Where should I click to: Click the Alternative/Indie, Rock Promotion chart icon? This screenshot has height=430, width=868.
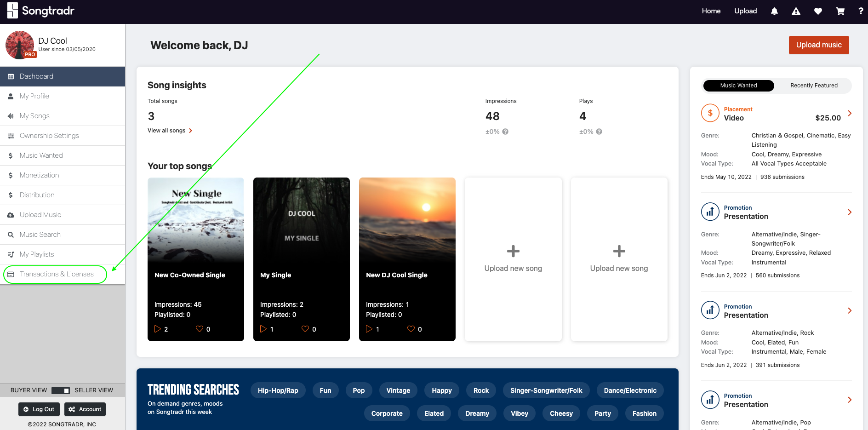point(710,310)
